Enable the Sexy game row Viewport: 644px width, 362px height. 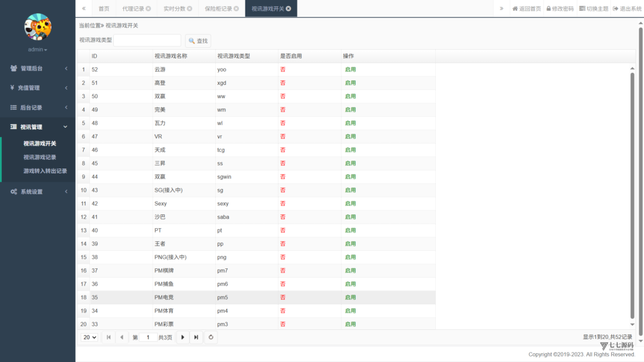coord(350,204)
